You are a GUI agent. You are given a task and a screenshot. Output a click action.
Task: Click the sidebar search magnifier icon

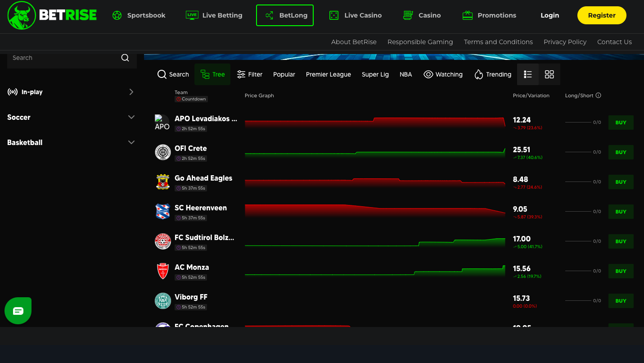125,58
